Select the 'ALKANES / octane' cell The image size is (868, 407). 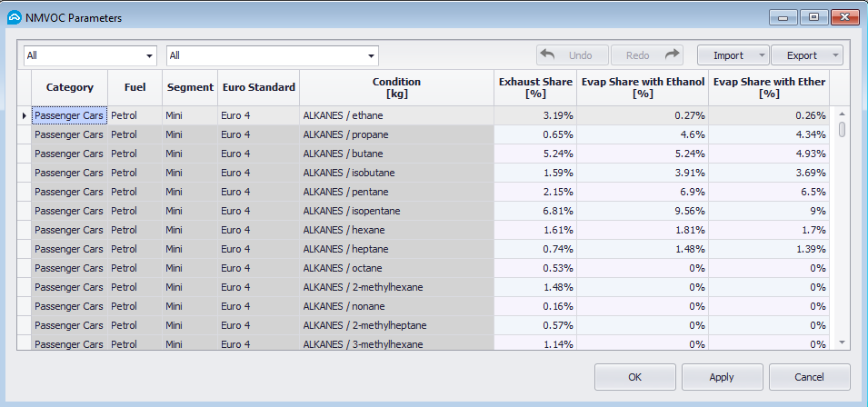396,268
